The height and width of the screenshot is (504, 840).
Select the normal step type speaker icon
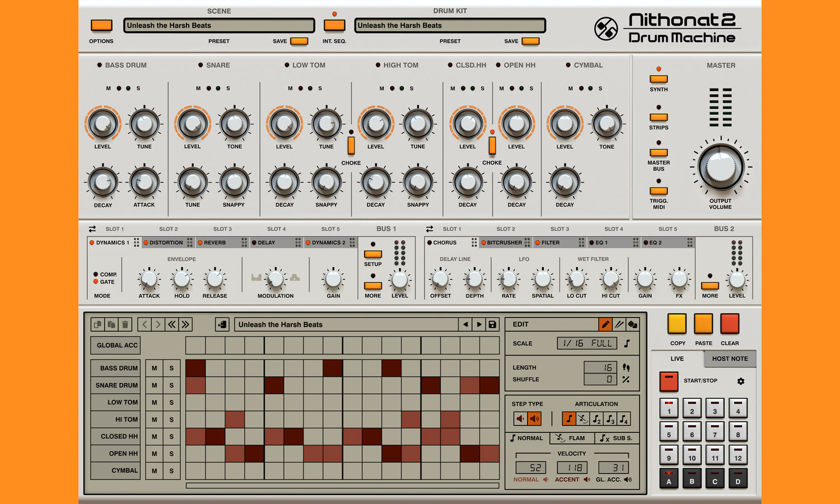[x=520, y=418]
